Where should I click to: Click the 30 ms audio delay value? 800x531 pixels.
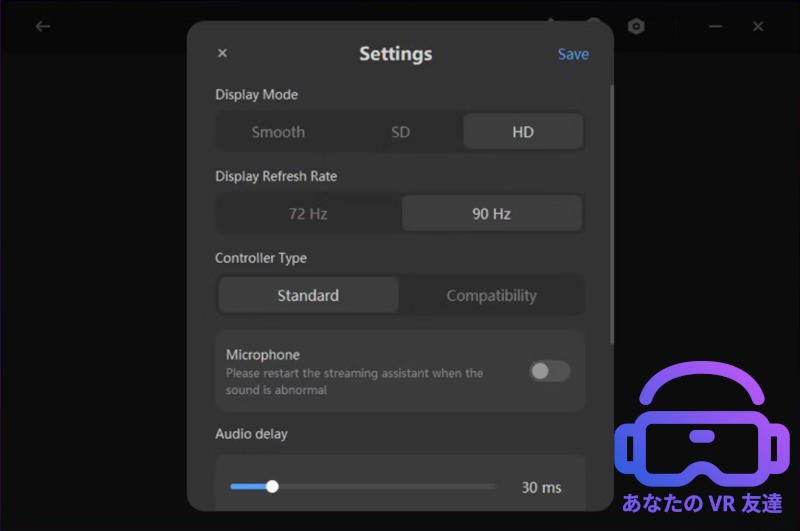coord(541,488)
